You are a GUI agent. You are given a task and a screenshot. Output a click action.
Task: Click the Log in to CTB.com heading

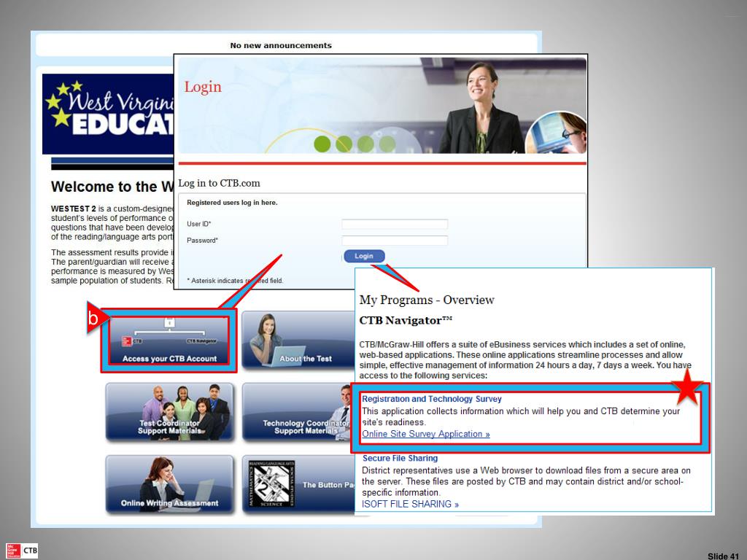click(219, 183)
